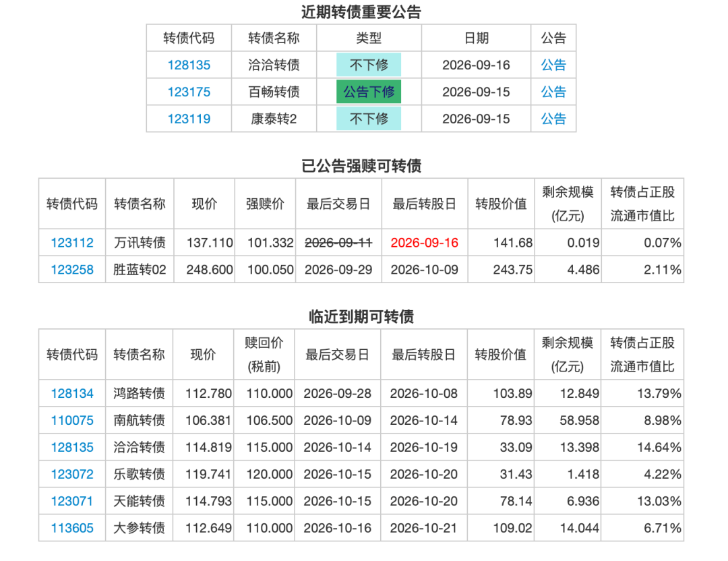Screen dimensions: 728x561
Task: Open bond code 128135 in announcements table
Action: point(189,65)
